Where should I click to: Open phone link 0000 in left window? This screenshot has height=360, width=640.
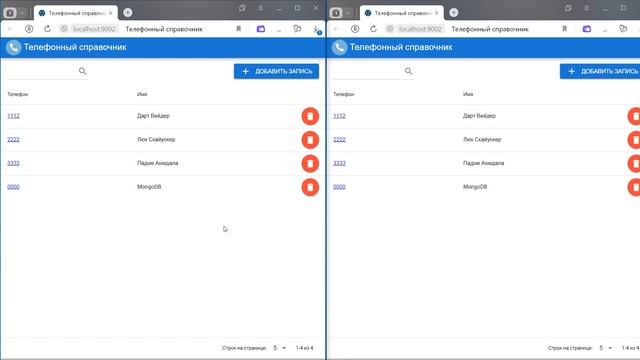pyautogui.click(x=13, y=187)
